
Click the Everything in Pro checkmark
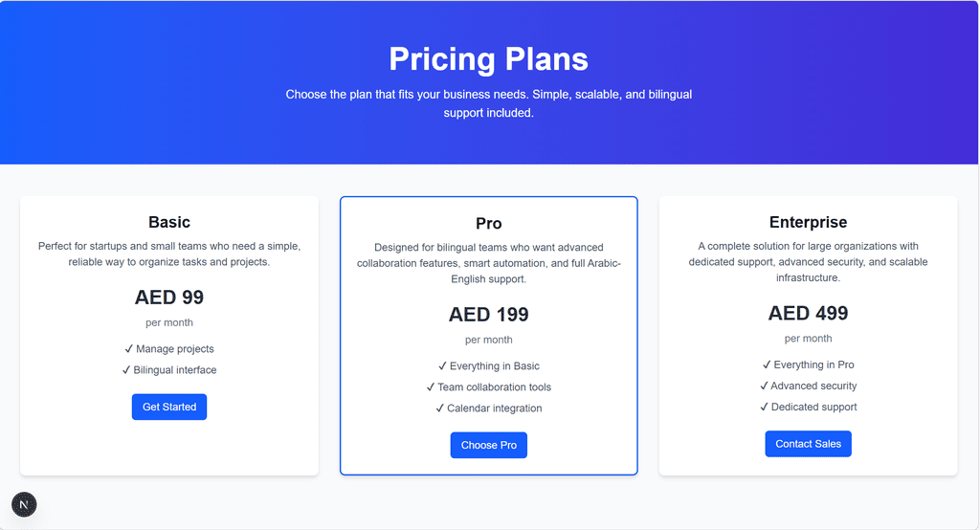[767, 364]
